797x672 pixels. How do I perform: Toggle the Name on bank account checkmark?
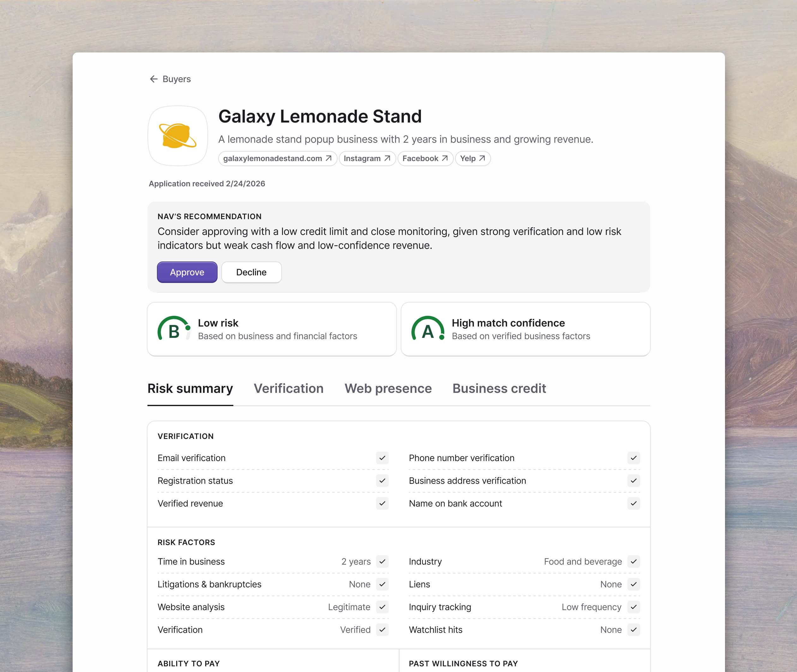(633, 503)
